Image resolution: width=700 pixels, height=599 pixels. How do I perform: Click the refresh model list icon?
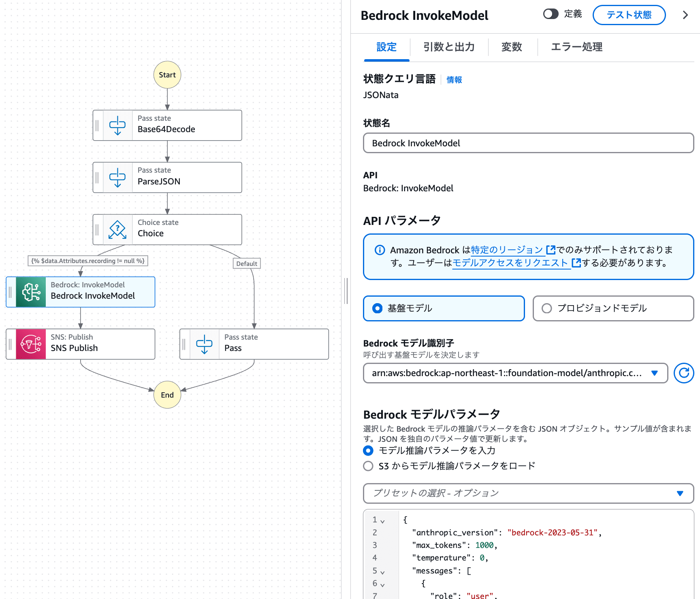684,373
